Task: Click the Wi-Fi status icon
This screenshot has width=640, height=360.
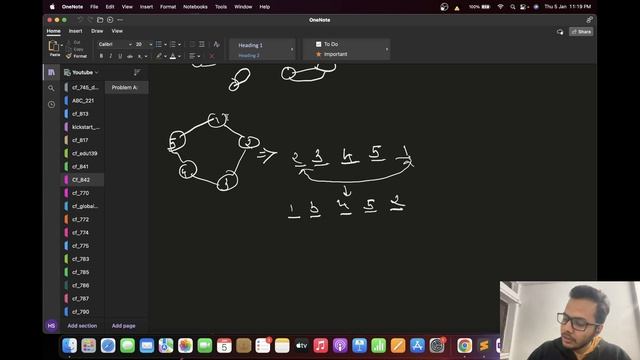Action: [x=500, y=7]
